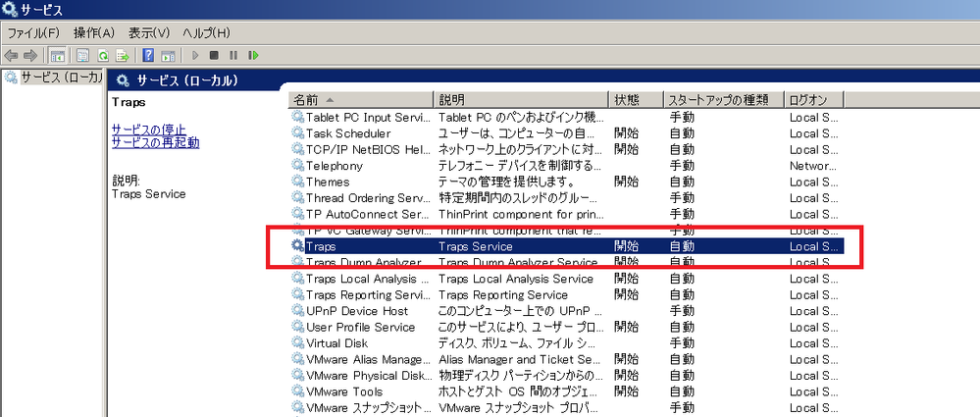
Task: Click the Traps heading in the description pane
Action: point(129,102)
